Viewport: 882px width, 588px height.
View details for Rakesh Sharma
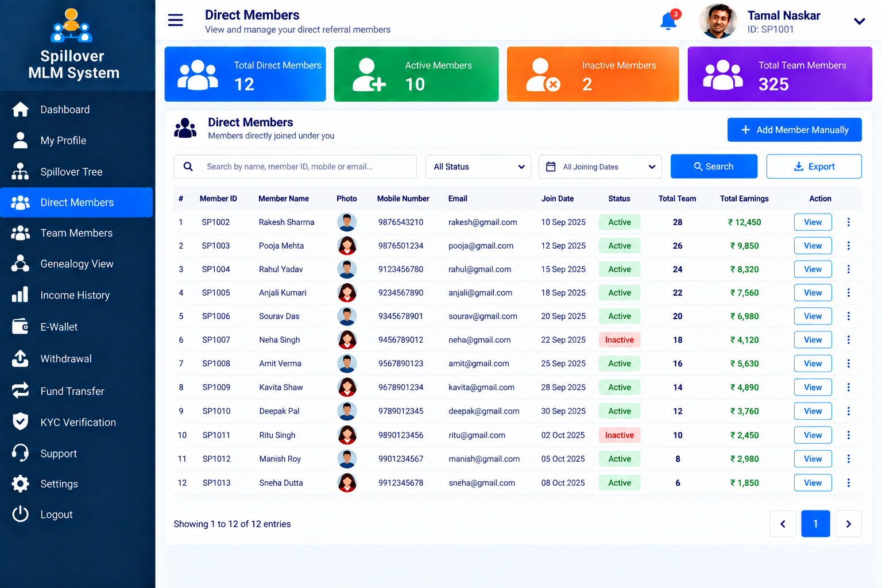[813, 222]
